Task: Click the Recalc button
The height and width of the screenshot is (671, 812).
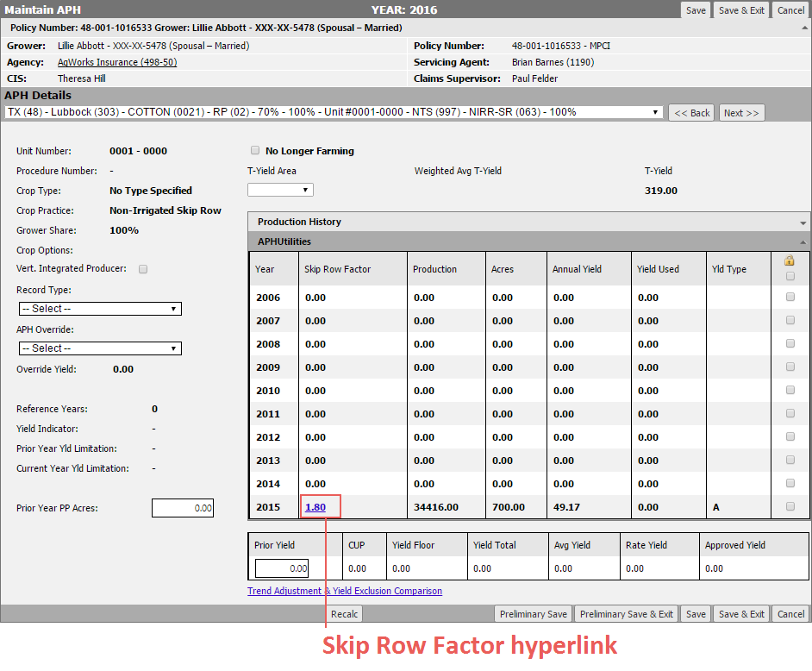Action: coord(344,613)
